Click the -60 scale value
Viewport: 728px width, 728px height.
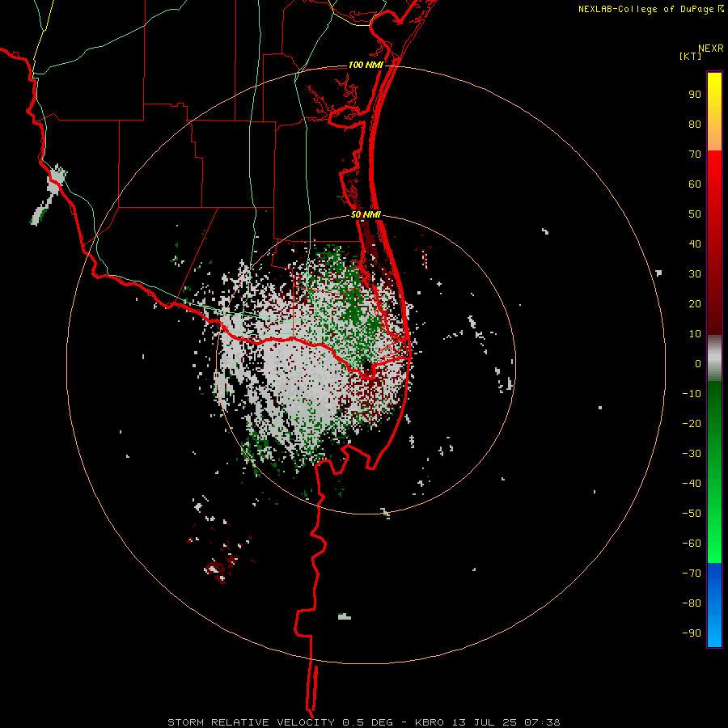(x=692, y=544)
